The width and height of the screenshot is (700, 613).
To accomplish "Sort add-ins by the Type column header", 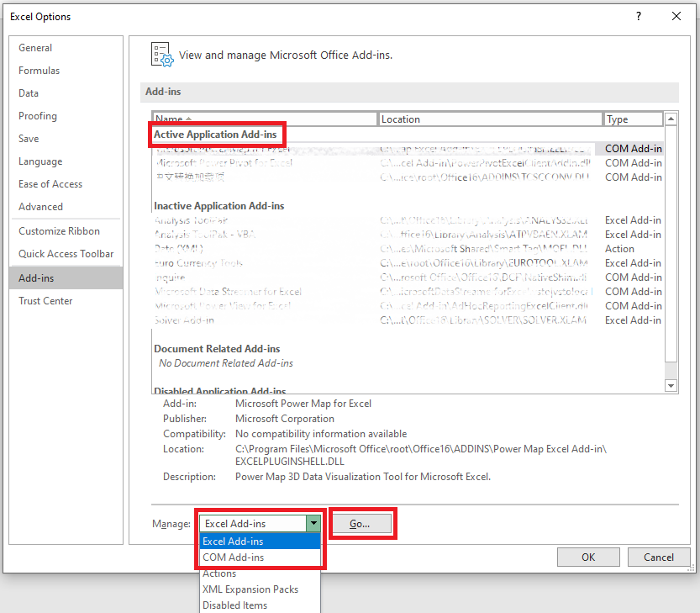I will click(633, 119).
